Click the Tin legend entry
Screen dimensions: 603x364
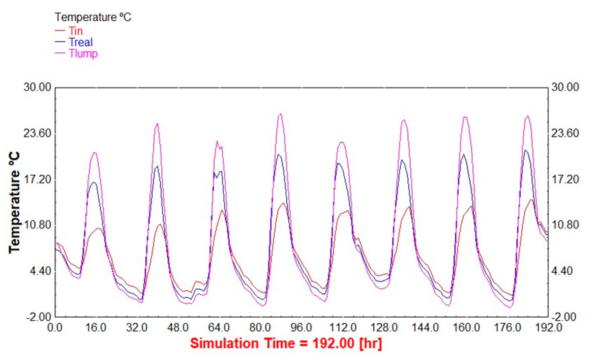[76, 31]
